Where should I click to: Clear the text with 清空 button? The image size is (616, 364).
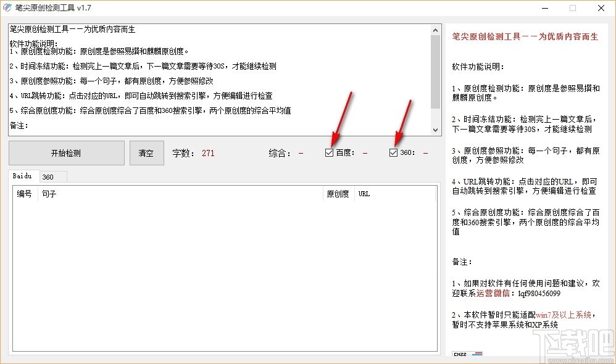146,153
